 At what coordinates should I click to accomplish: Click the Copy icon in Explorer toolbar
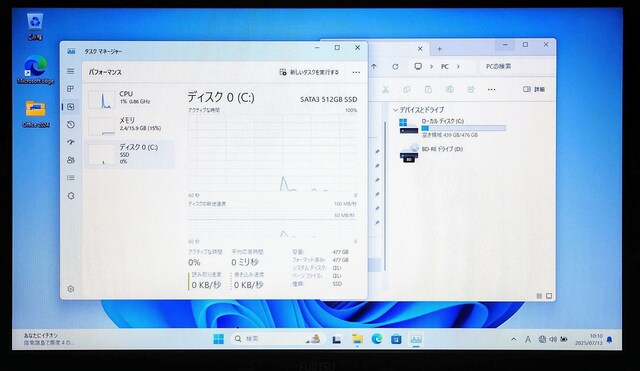point(407,89)
